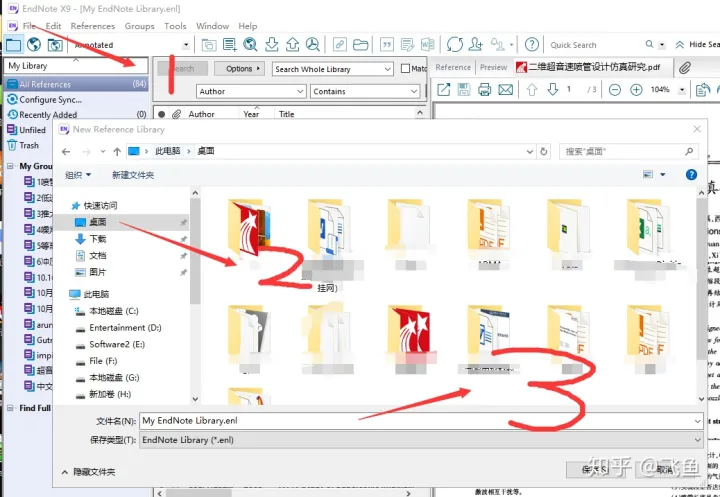Click the 文件名 filename input field
Image resolution: width=720 pixels, height=497 pixels.
421,421
